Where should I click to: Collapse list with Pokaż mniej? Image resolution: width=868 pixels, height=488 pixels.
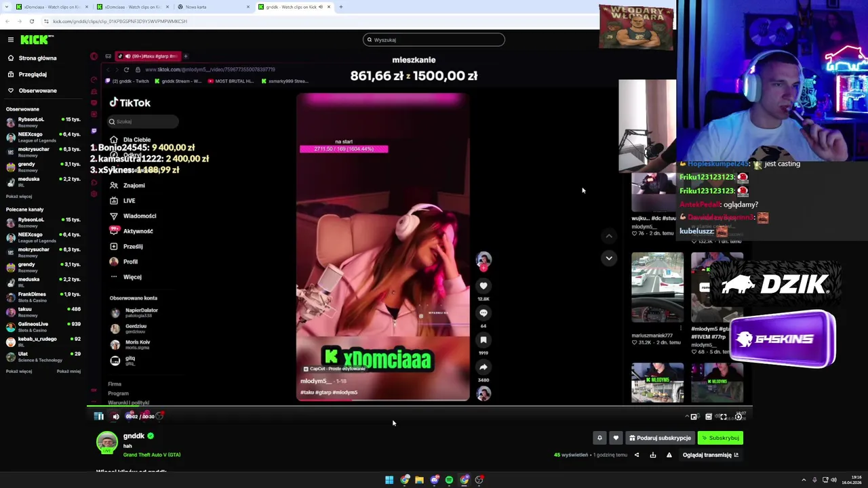(68, 371)
